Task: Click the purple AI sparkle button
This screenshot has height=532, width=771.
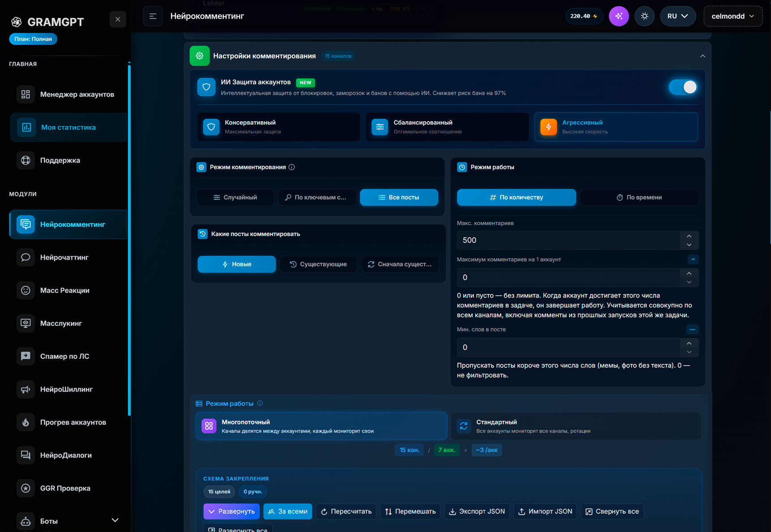Action: (x=619, y=16)
